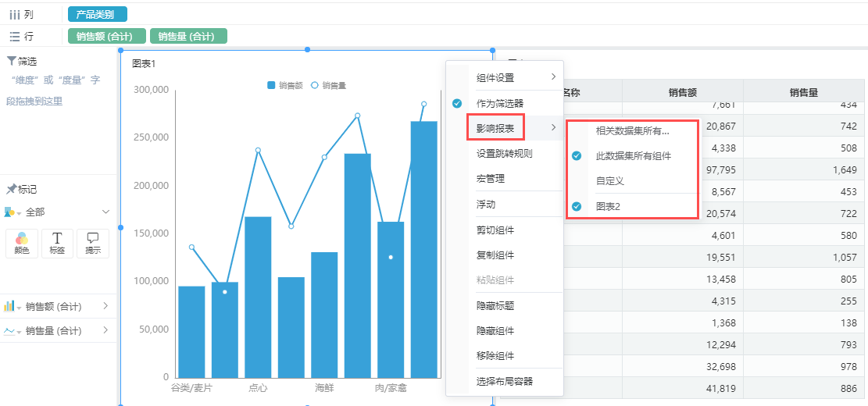This screenshot has width=868, height=406.
Task: Click the 行 rows icon
Action: tap(15, 37)
